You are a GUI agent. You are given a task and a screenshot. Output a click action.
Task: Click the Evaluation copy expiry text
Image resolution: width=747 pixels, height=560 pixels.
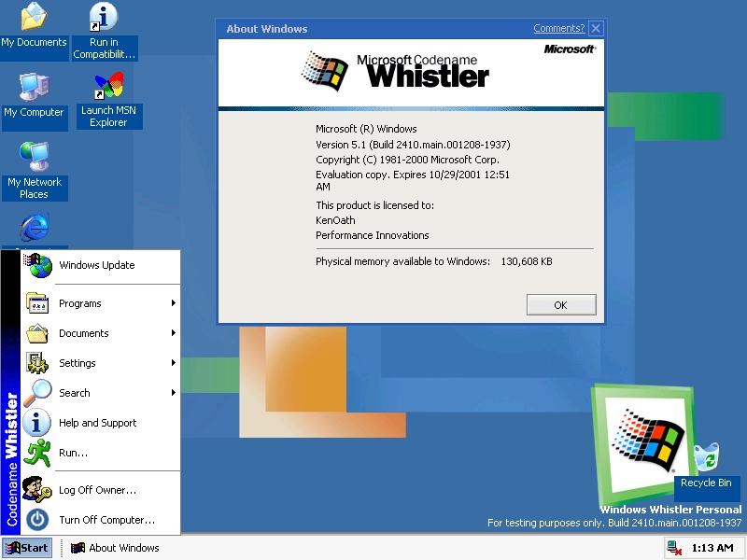413,180
